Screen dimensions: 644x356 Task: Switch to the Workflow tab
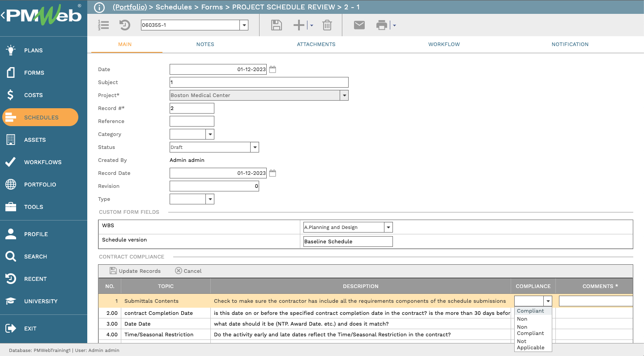click(444, 44)
